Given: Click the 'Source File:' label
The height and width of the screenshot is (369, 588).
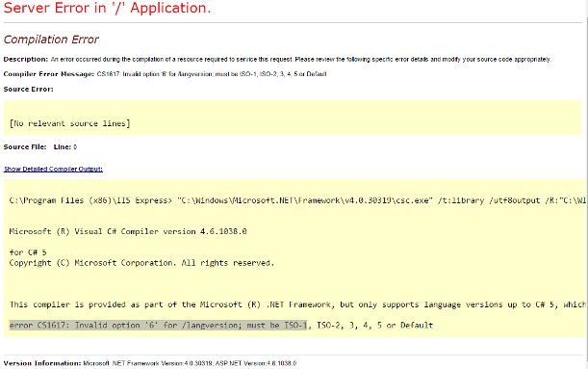Looking at the screenshot, I should coord(25,146).
